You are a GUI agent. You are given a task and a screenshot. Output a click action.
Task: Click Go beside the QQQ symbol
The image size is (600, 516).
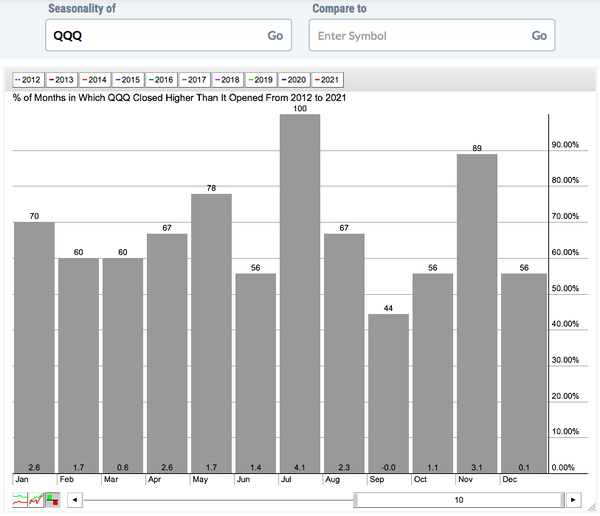point(275,35)
